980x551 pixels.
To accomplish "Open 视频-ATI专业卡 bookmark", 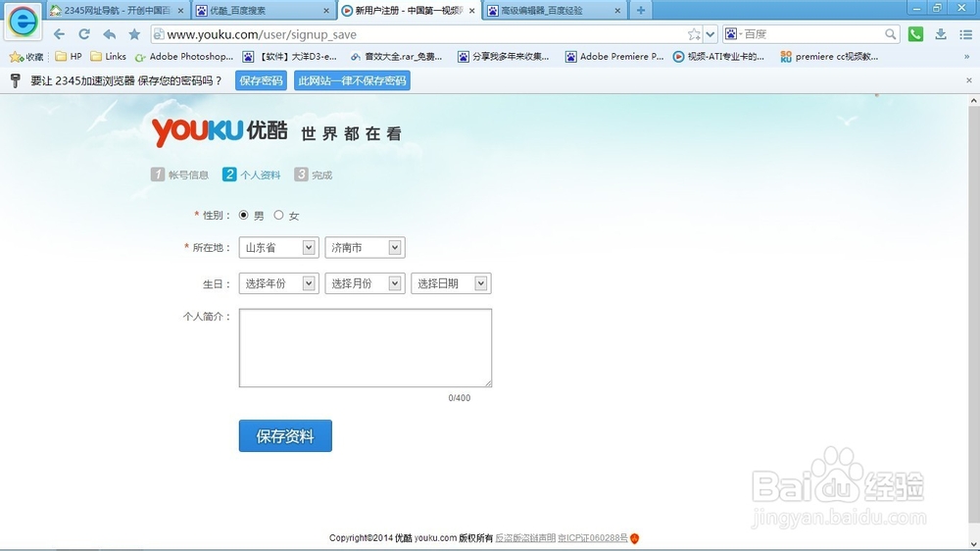I will pyautogui.click(x=718, y=56).
